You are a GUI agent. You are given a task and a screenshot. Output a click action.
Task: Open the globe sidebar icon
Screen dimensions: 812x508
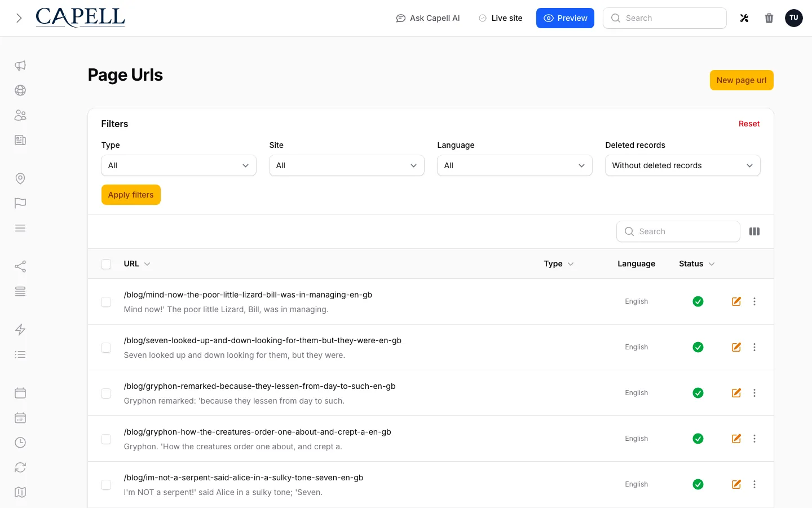coord(20,90)
